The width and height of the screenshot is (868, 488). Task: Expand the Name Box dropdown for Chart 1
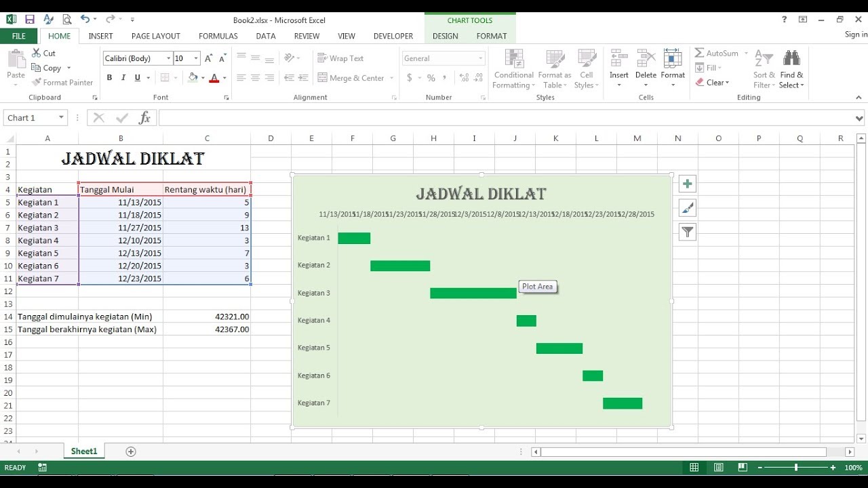[61, 118]
